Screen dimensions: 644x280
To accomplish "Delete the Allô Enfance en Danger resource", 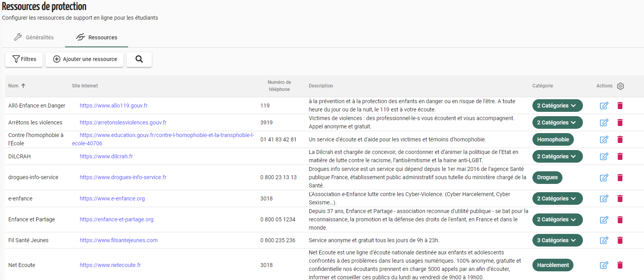I will pyautogui.click(x=620, y=106).
